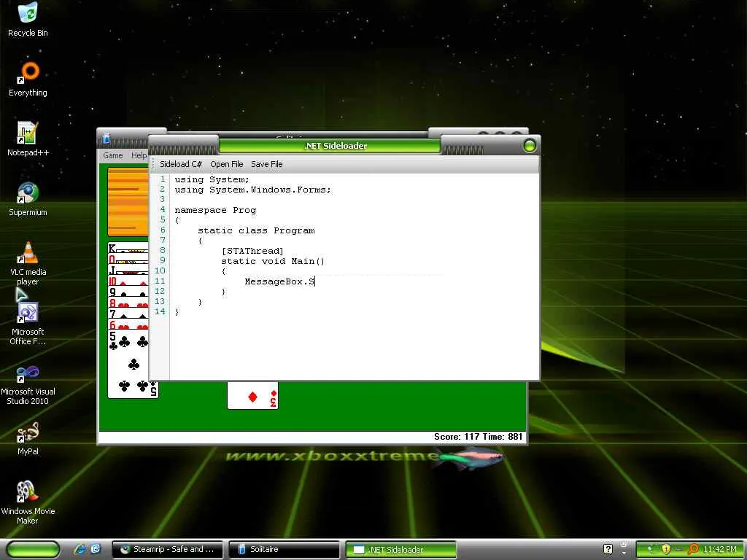The height and width of the screenshot is (560, 747).
Task: Click line number 14 in the editor gutter
Action: click(160, 311)
